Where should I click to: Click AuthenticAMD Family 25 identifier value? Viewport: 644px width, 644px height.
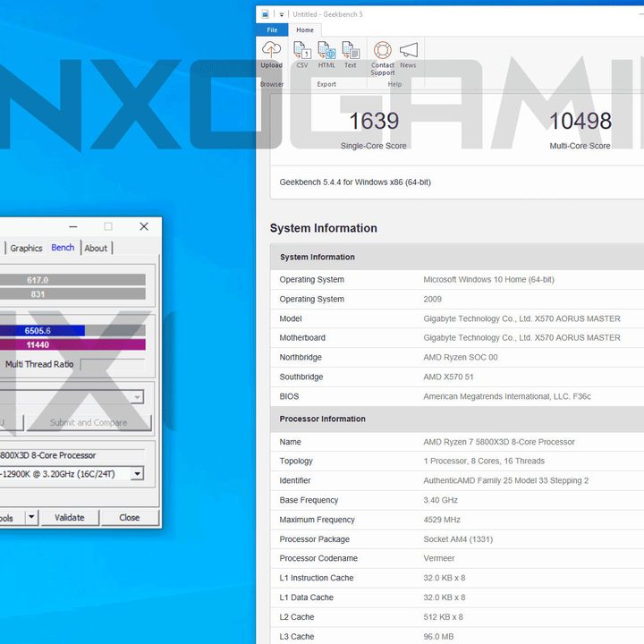(x=506, y=480)
